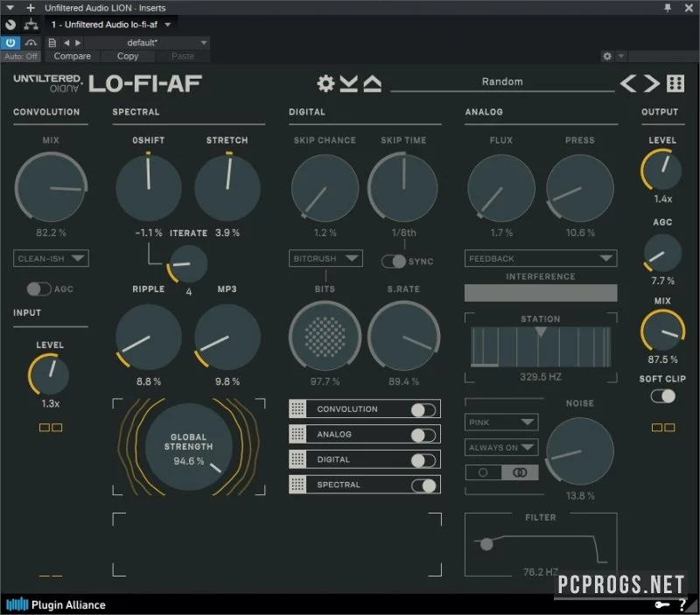Viewport: 700px width, 615px height.
Task: Click the Noise amount knob
Action: click(x=580, y=451)
